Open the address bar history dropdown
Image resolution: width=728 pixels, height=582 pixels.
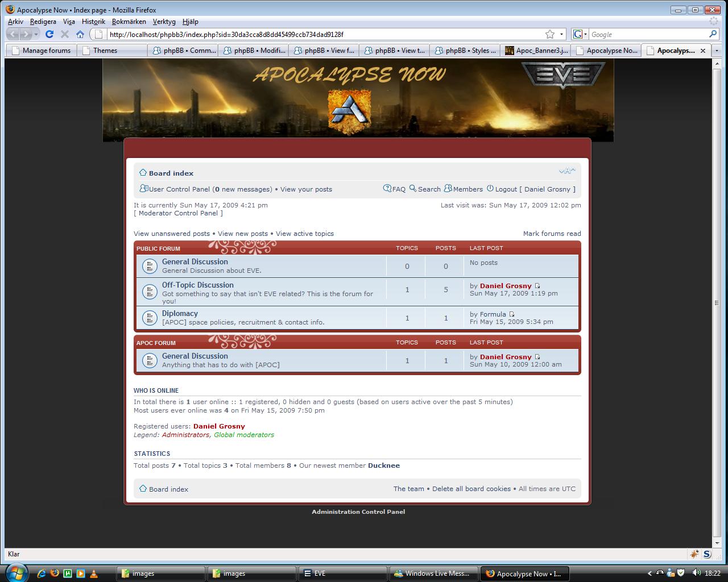coord(561,34)
